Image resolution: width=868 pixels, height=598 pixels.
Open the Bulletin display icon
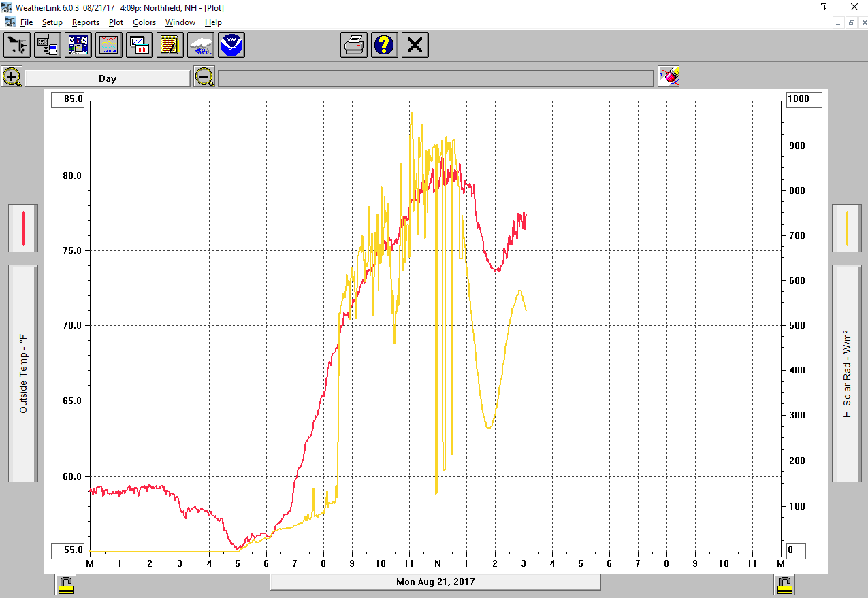point(78,46)
